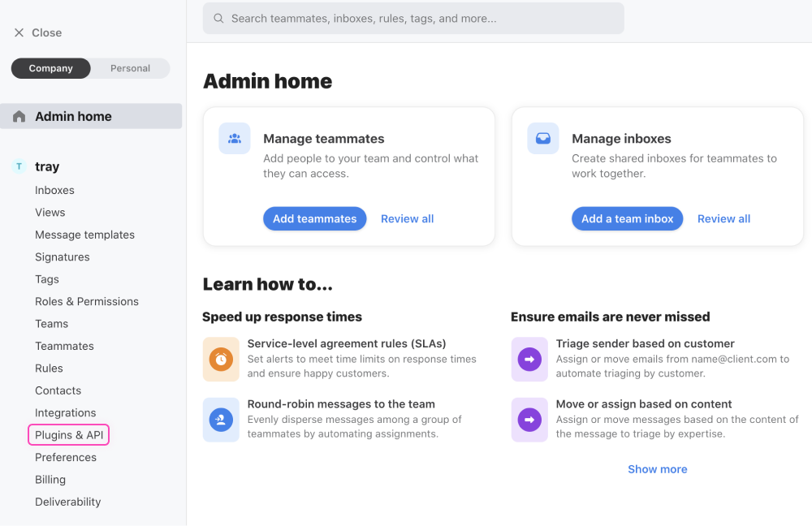Switch to the Personal settings tab

128,68
